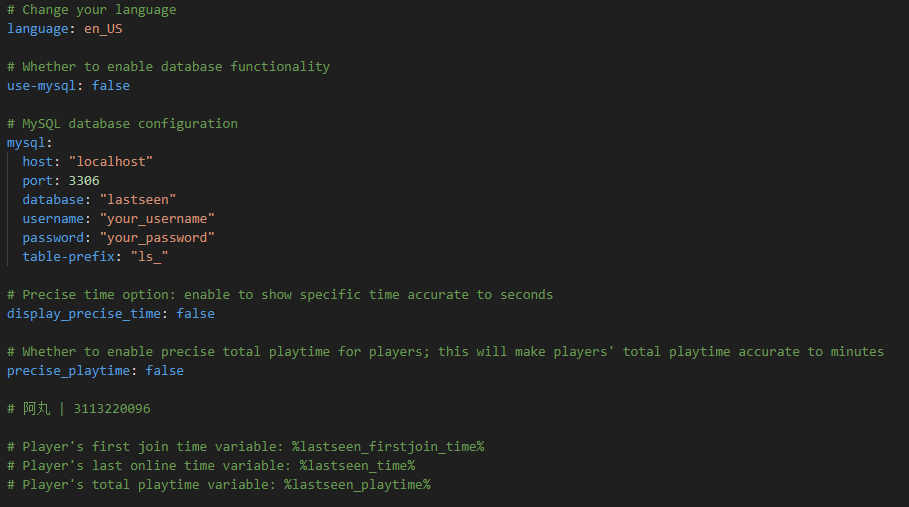Viewport: 909px width, 507px height.
Task: Click the precise_playtime false value
Action: pos(165,370)
